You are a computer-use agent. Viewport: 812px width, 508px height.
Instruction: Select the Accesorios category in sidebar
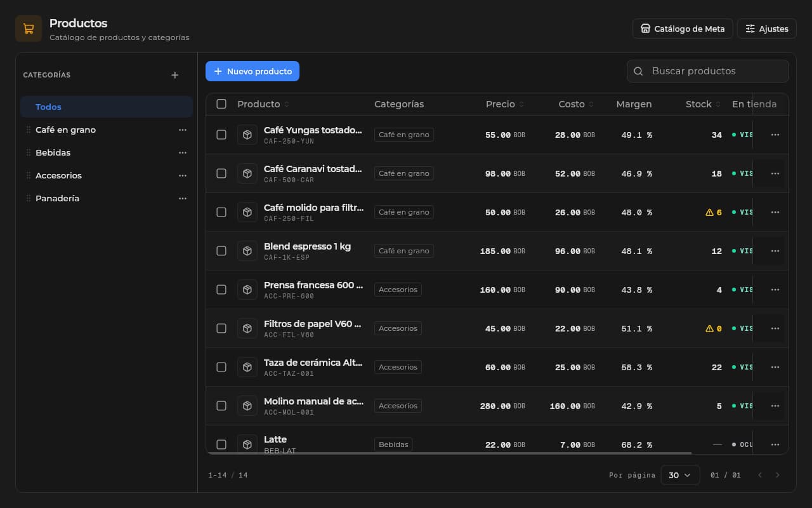point(107,175)
